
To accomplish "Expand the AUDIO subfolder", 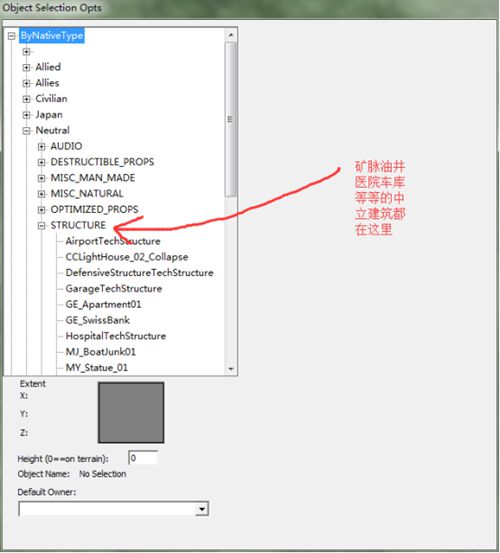I will [x=42, y=147].
